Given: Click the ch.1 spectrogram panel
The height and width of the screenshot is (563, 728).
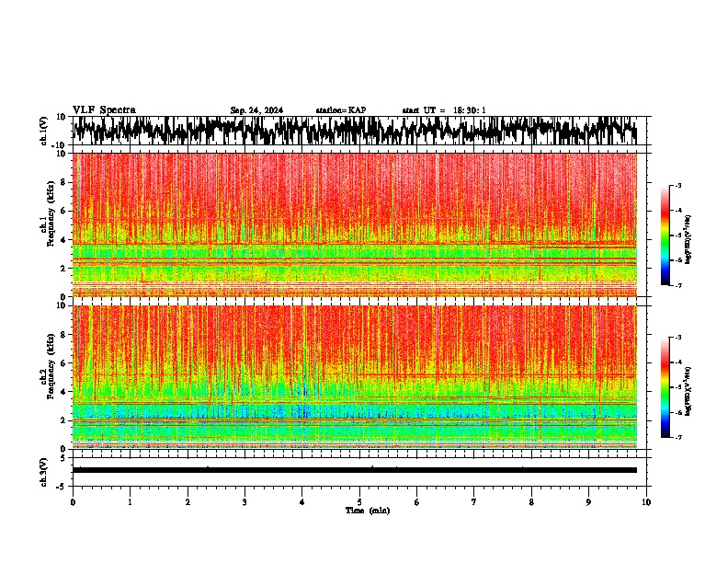Looking at the screenshot, I should (x=355, y=224).
